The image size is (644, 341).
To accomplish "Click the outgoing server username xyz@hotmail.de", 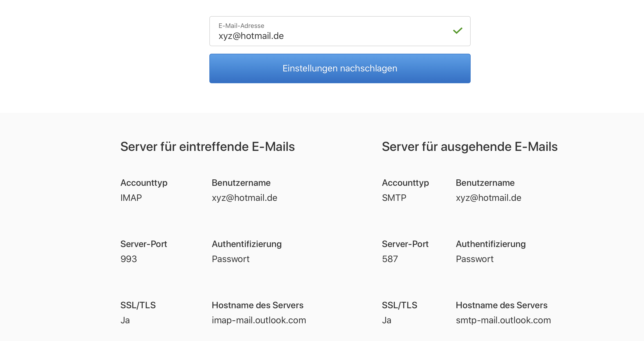I will point(488,198).
